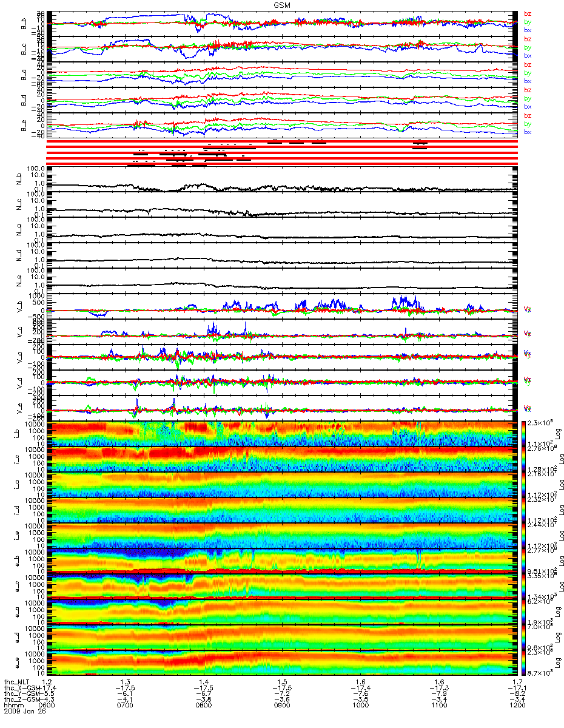
Task: Click the i_e ion spectrogram label
Action: [x=16, y=536]
